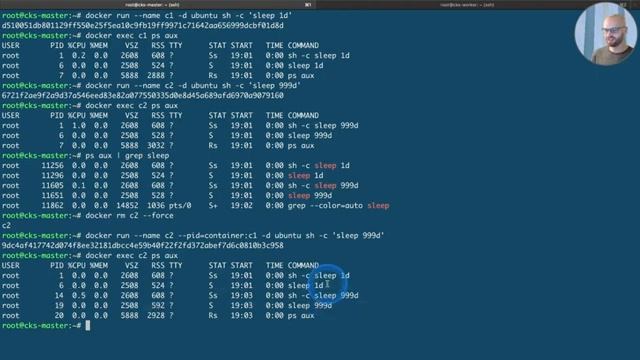
Task: Click the %CPU value 0.2
Action: (79, 56)
